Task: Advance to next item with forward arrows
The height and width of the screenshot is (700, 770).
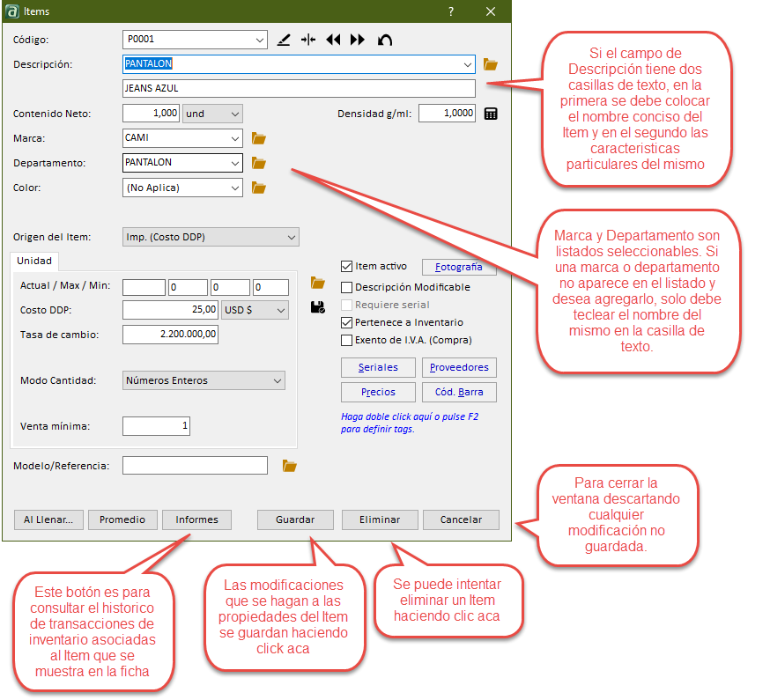Action: point(358,40)
